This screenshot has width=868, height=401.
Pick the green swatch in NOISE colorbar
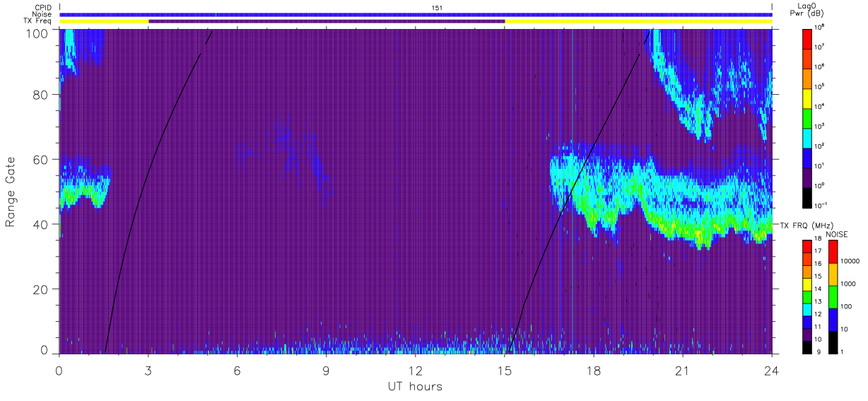click(833, 297)
